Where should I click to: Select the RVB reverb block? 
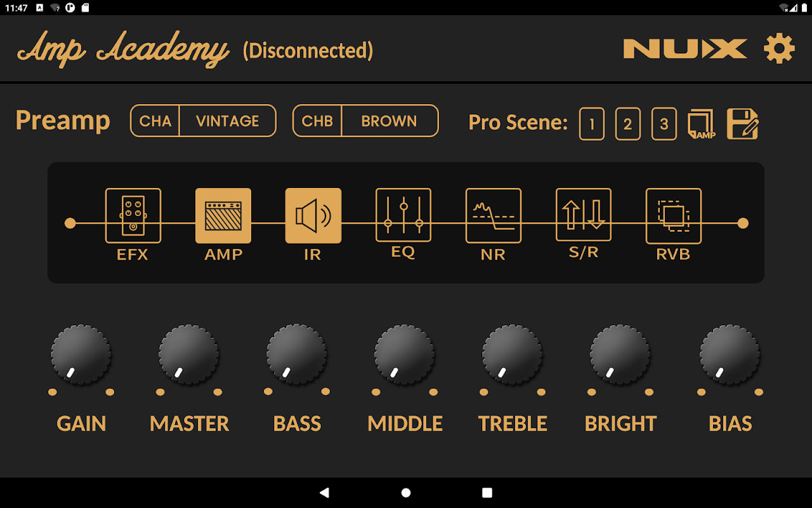click(674, 216)
